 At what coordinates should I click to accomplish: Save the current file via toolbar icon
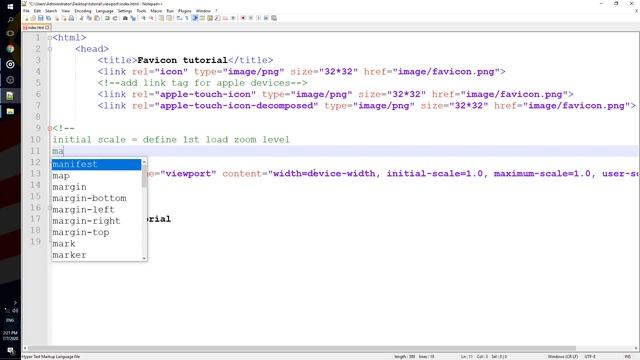click(41, 18)
